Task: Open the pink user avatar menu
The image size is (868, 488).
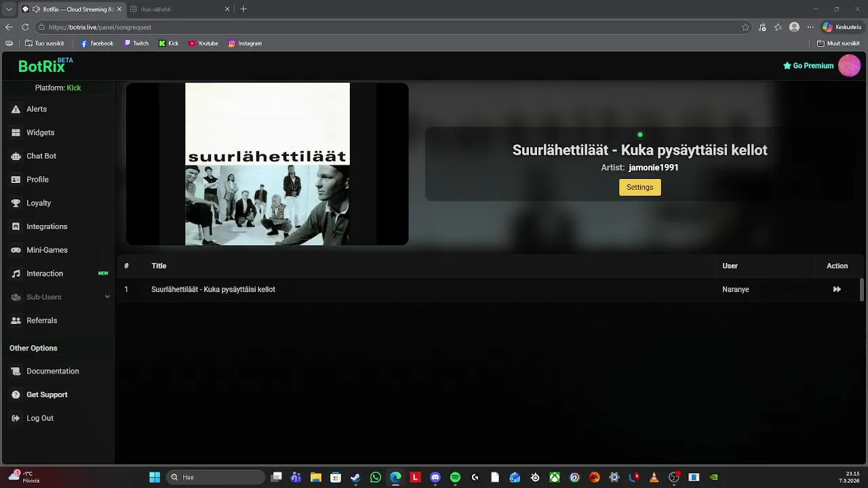Action: click(x=849, y=66)
